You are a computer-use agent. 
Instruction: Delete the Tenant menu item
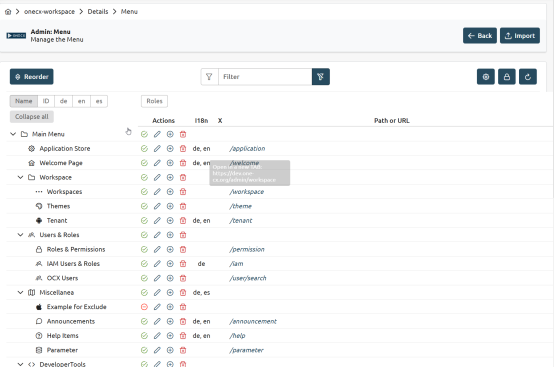183,220
